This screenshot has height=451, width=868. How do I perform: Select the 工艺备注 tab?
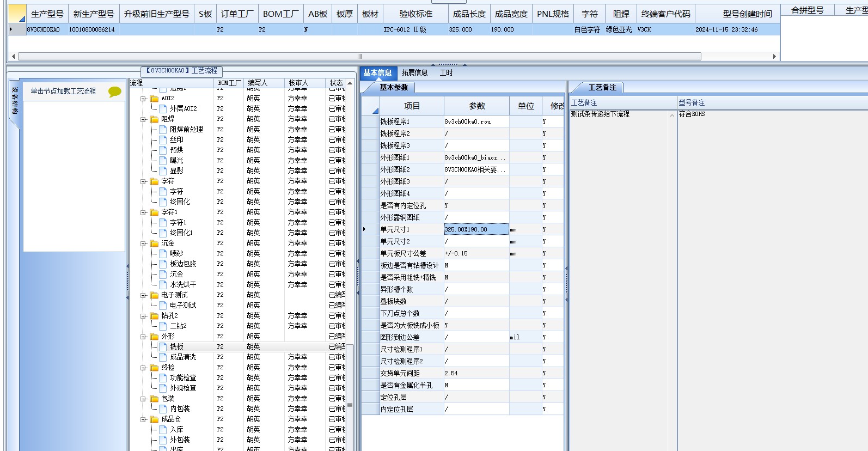[602, 87]
